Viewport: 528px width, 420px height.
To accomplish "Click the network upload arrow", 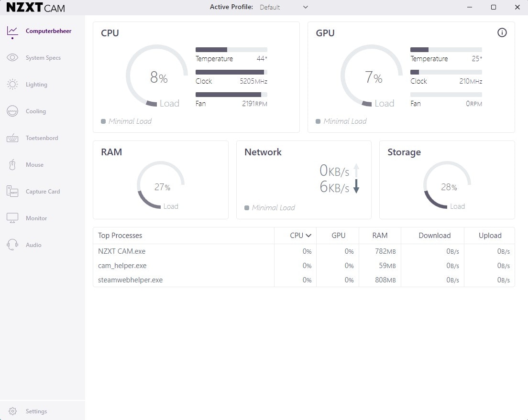I will (356, 170).
